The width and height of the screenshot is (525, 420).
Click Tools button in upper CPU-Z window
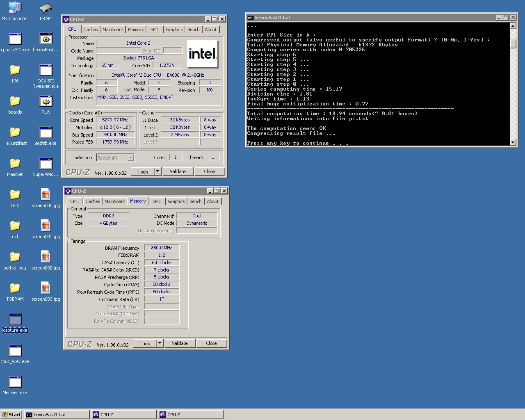[x=143, y=171]
